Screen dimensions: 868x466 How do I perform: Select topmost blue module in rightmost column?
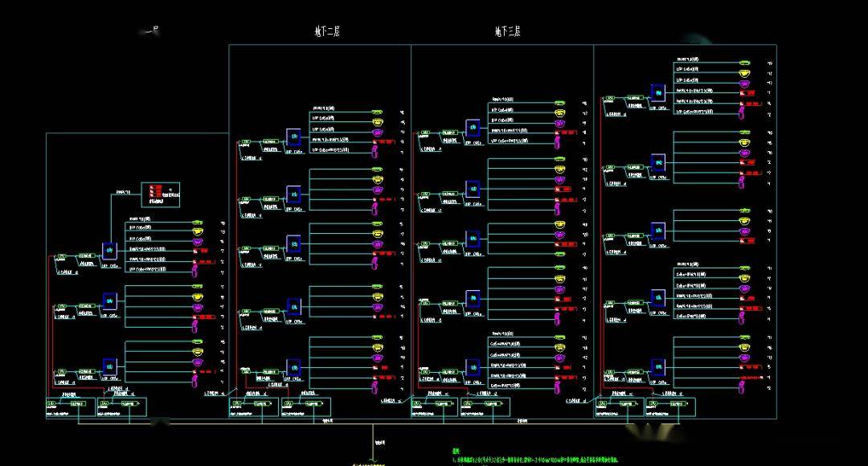tap(658, 94)
